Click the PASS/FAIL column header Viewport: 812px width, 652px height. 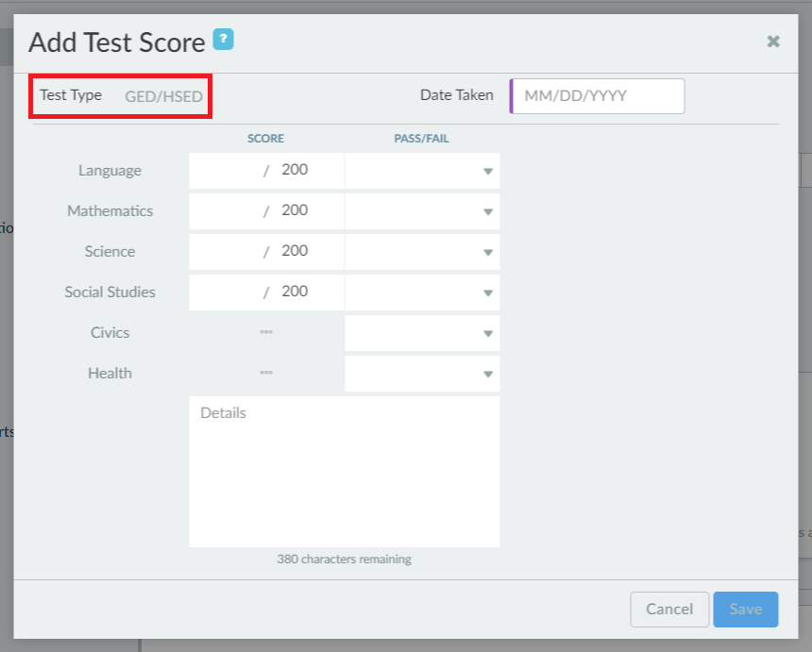click(x=421, y=139)
